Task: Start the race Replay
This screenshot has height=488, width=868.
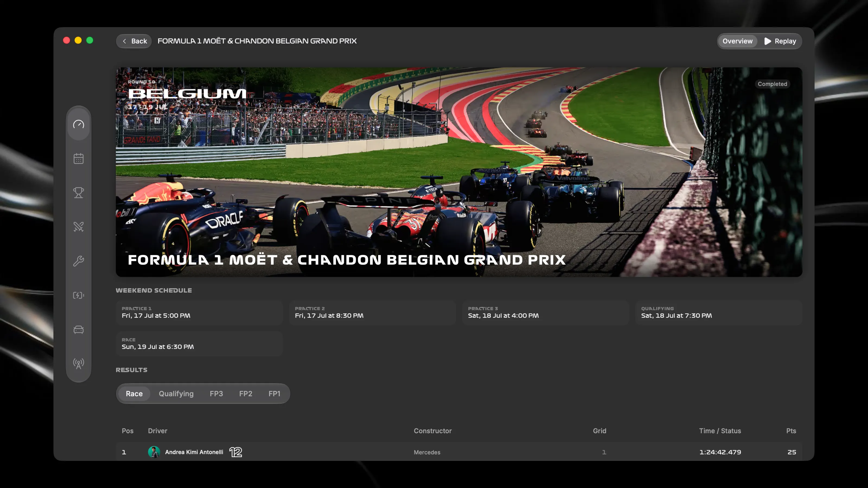Action: click(780, 41)
